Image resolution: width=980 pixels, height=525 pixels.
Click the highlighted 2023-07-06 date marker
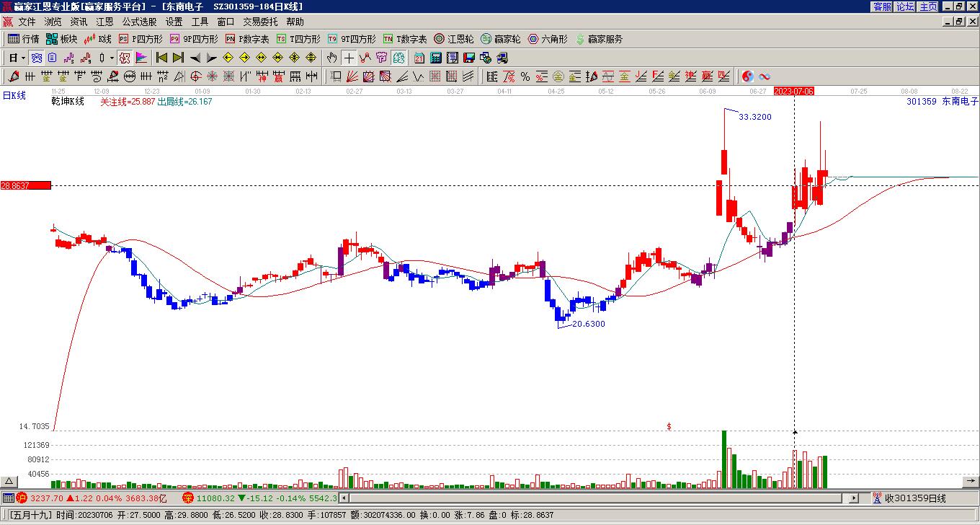point(793,91)
